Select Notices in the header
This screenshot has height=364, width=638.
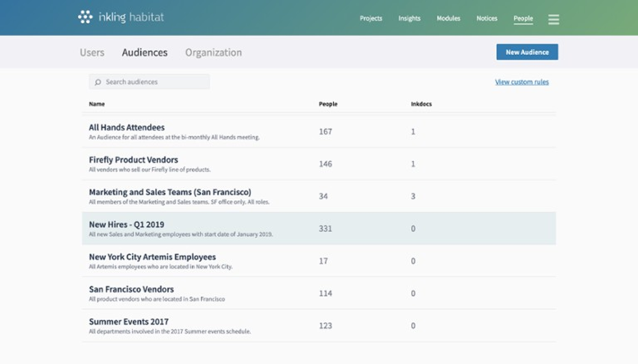tap(487, 19)
